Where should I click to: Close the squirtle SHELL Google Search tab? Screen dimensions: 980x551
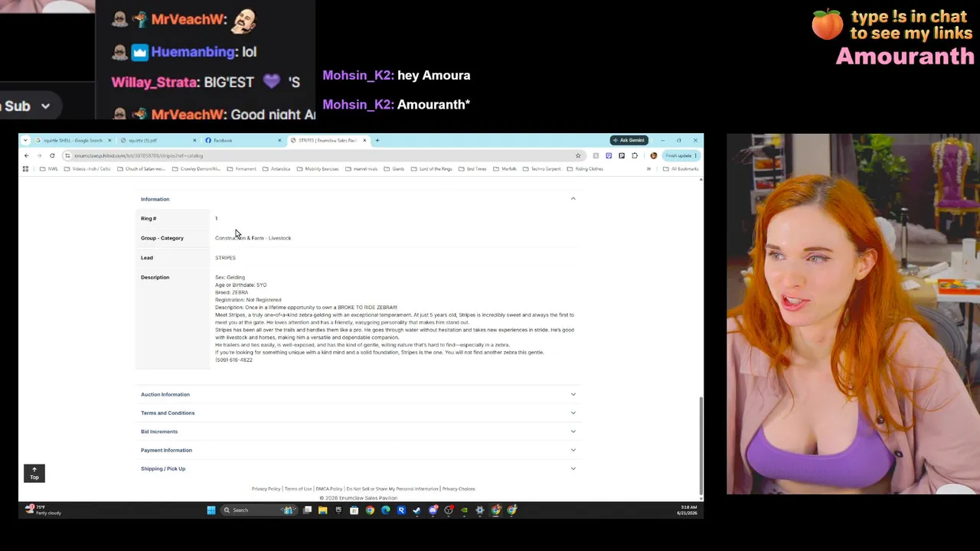(109, 140)
